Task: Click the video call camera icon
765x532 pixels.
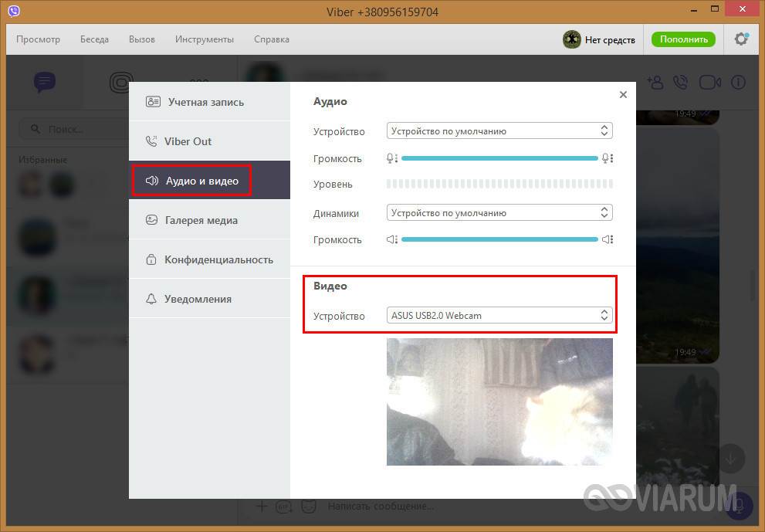Action: click(x=709, y=82)
